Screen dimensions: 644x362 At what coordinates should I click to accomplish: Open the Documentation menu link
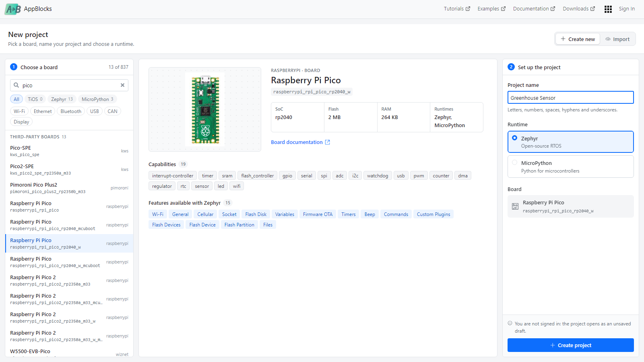[534, 9]
